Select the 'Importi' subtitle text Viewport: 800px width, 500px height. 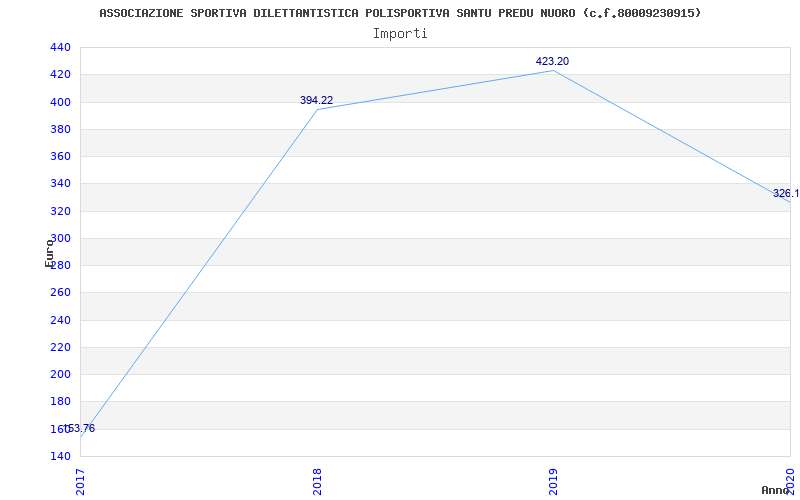pyautogui.click(x=400, y=34)
